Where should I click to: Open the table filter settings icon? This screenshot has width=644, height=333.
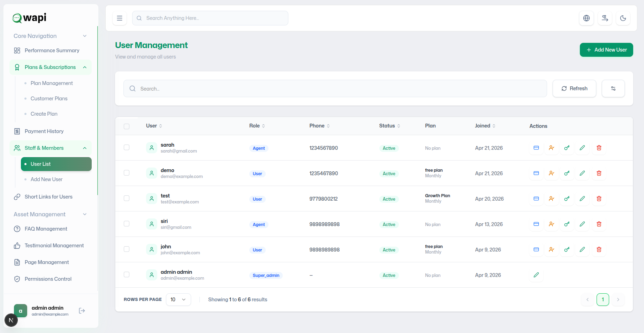point(613,88)
